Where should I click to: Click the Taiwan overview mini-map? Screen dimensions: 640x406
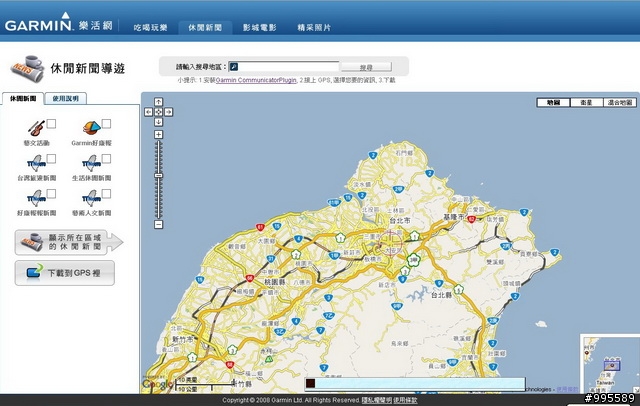pyautogui.click(x=610, y=364)
